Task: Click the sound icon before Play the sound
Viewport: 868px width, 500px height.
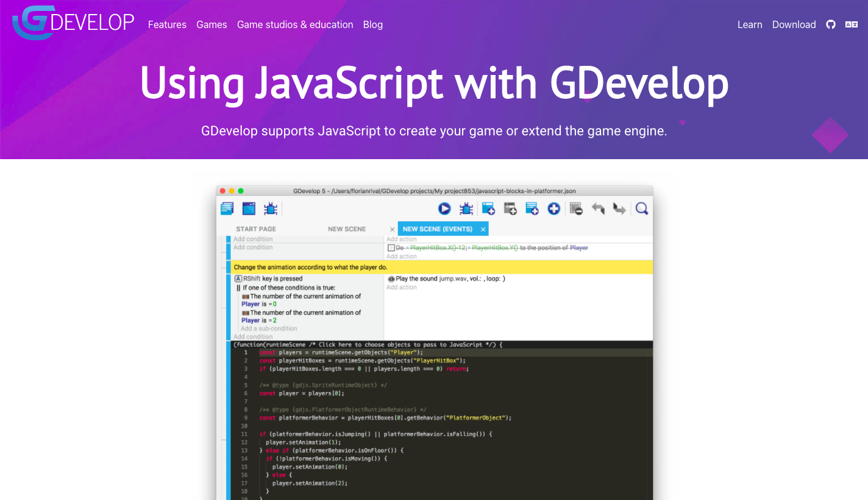Action: pyautogui.click(x=391, y=279)
